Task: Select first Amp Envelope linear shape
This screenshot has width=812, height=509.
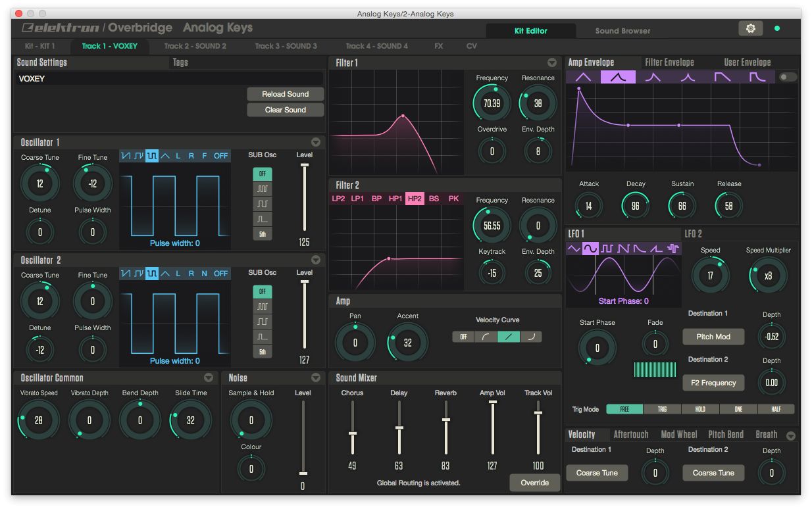Action: coord(584,77)
